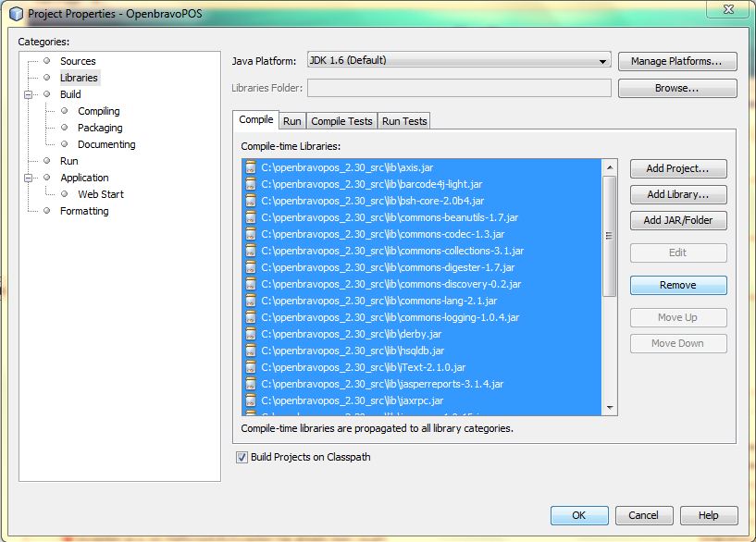This screenshot has width=756, height=542.
Task: Select the Run category in tree
Action: [69, 161]
